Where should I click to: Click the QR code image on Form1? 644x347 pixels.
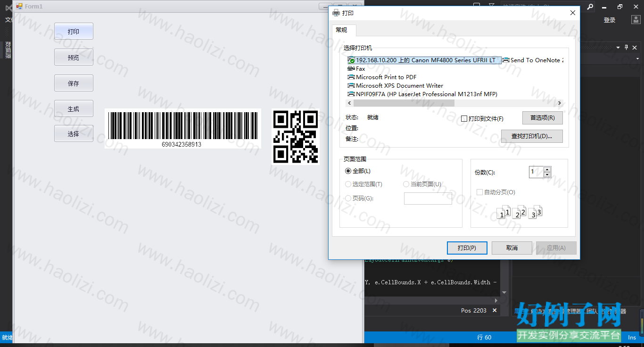[296, 137]
